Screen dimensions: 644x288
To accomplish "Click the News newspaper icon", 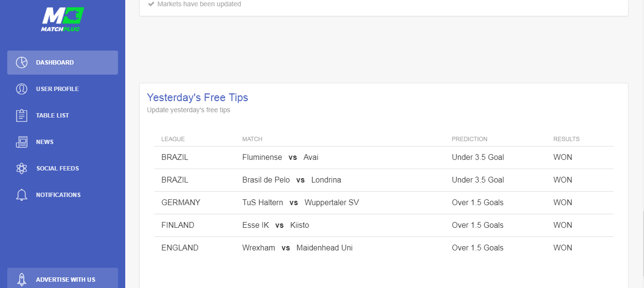I will pyautogui.click(x=22, y=142).
